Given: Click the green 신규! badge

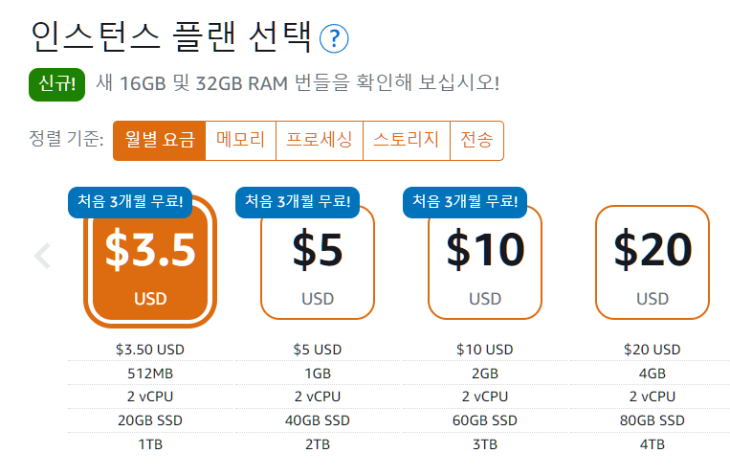Looking at the screenshot, I should (58, 81).
